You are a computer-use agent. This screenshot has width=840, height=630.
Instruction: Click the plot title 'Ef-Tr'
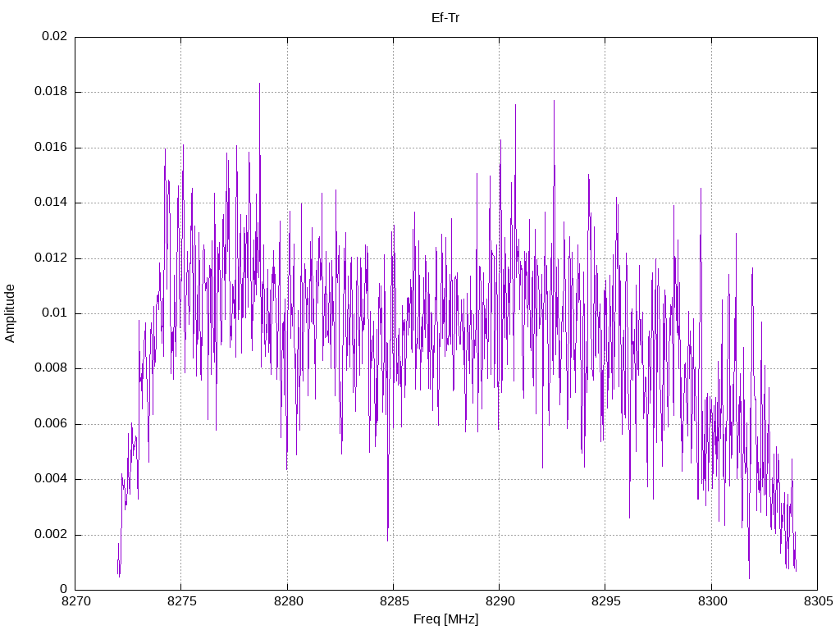(445, 18)
